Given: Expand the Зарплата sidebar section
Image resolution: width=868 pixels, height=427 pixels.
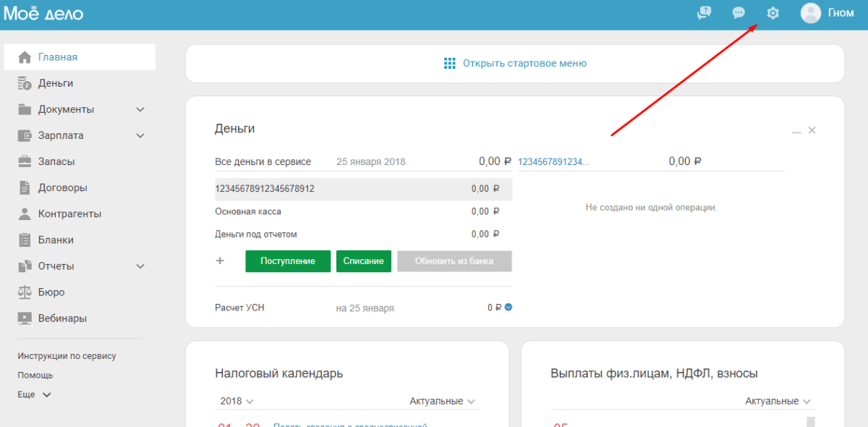Looking at the screenshot, I should [x=140, y=136].
